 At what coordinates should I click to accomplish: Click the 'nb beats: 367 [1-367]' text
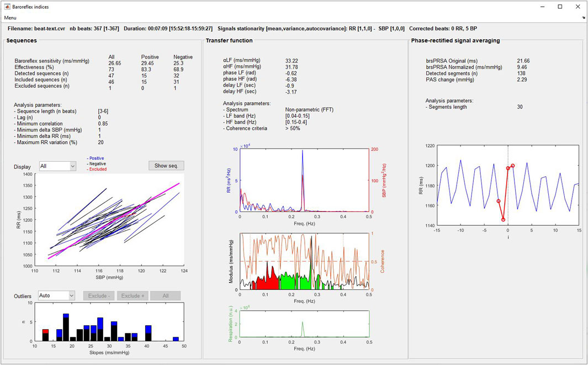click(x=94, y=29)
